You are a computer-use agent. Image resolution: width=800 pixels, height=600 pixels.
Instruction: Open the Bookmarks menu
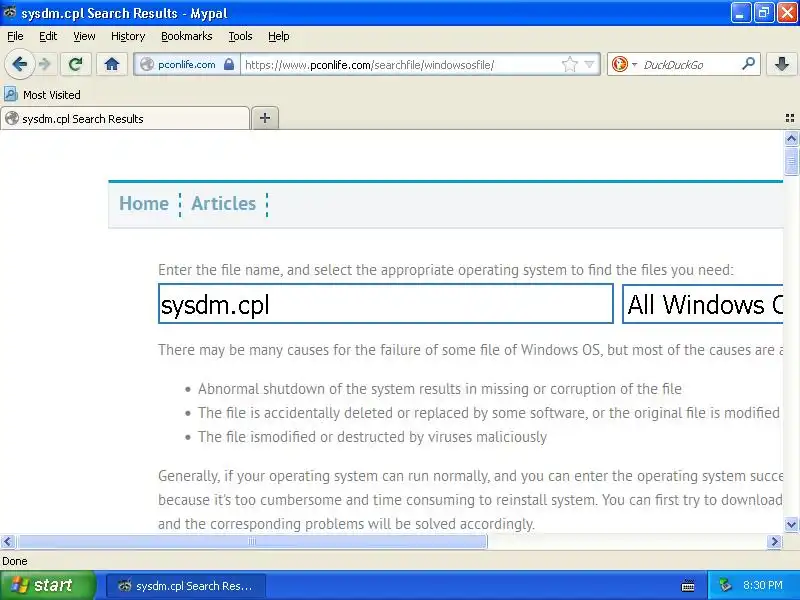[x=186, y=36]
